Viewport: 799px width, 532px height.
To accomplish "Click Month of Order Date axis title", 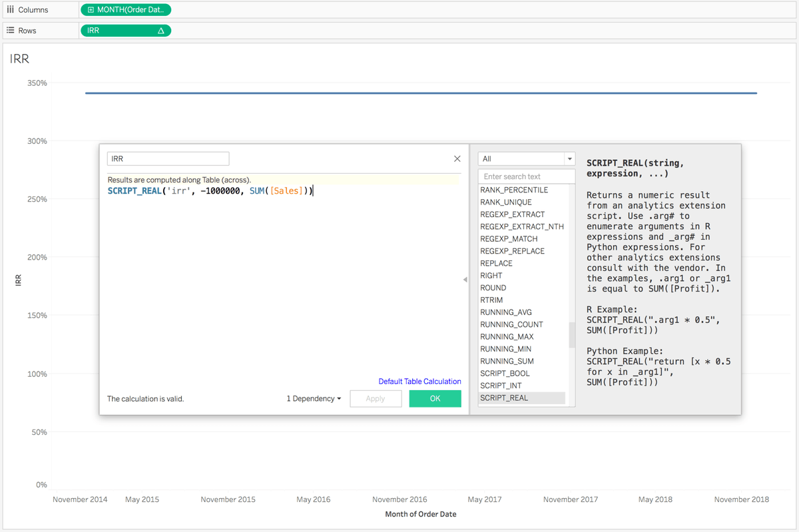I will click(x=421, y=514).
